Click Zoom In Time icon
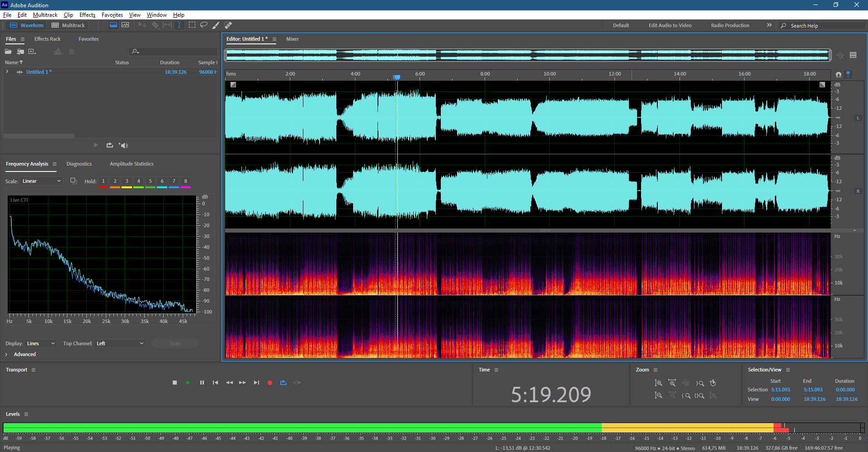Viewport: 868px width, 452px height. tap(672, 383)
